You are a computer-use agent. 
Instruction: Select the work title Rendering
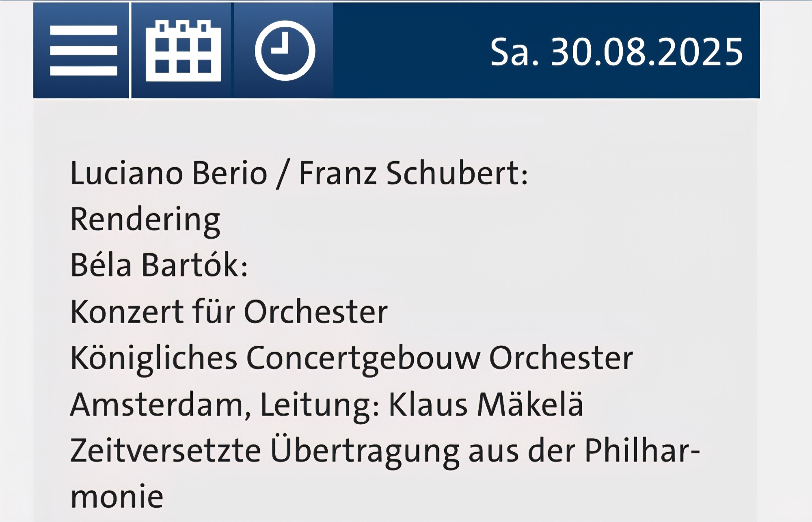(x=145, y=220)
